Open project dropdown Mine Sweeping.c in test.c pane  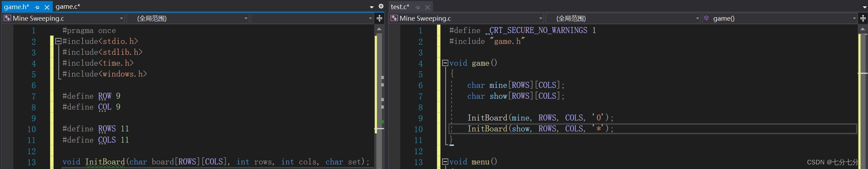(x=467, y=18)
